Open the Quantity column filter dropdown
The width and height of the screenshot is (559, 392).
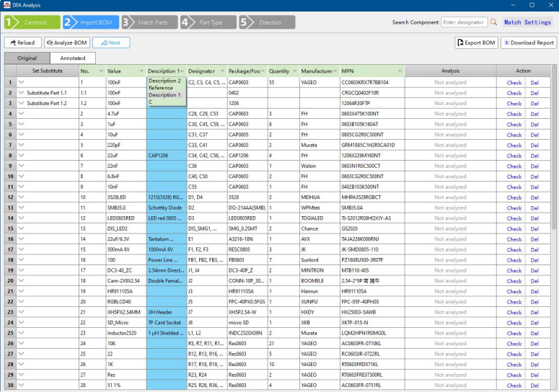point(294,71)
